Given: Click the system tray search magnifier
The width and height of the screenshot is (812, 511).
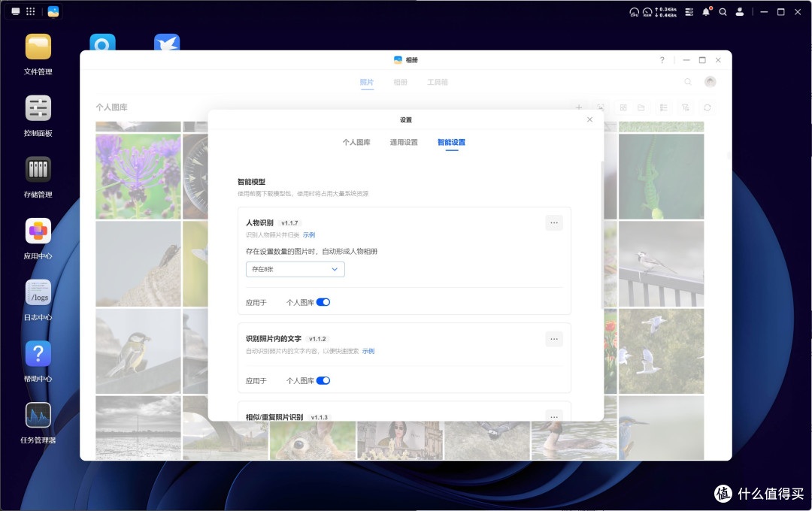Looking at the screenshot, I should pyautogui.click(x=723, y=12).
